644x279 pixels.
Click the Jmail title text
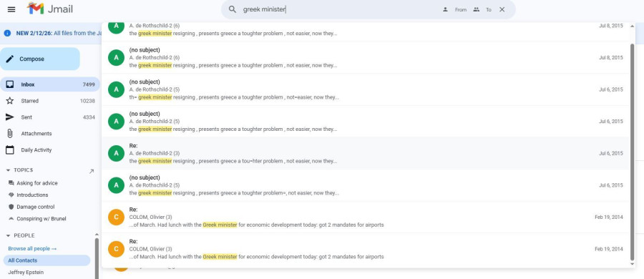pyautogui.click(x=60, y=9)
